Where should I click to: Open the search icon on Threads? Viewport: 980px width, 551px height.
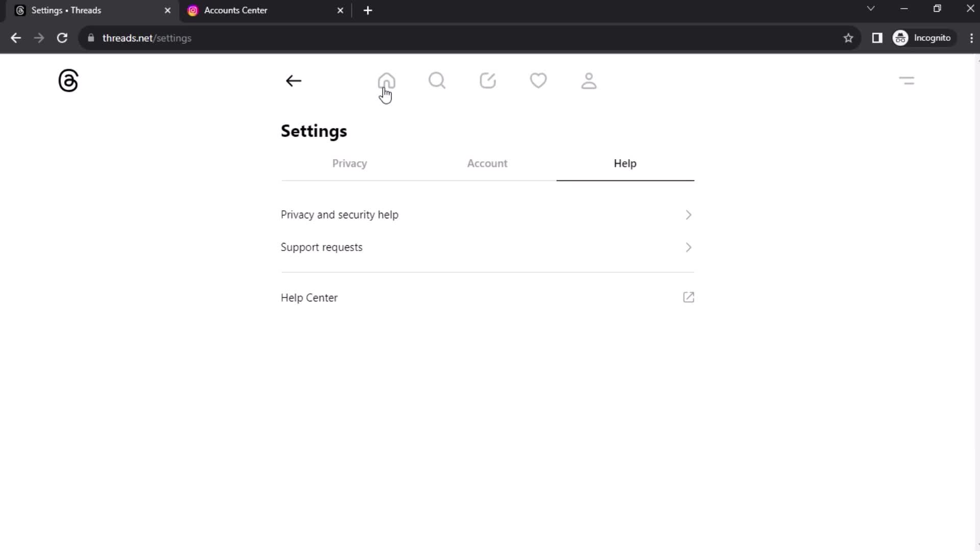437,81
